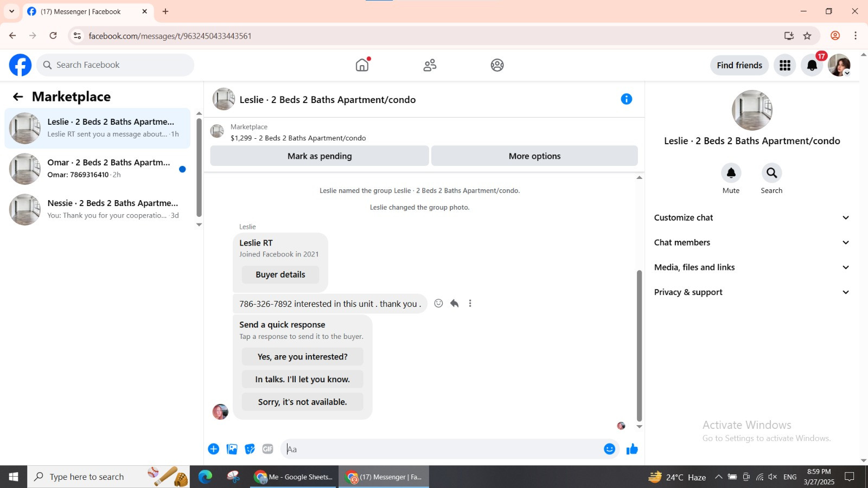View site information icon in address bar
Screen dimensions: 868x488
click(77, 36)
